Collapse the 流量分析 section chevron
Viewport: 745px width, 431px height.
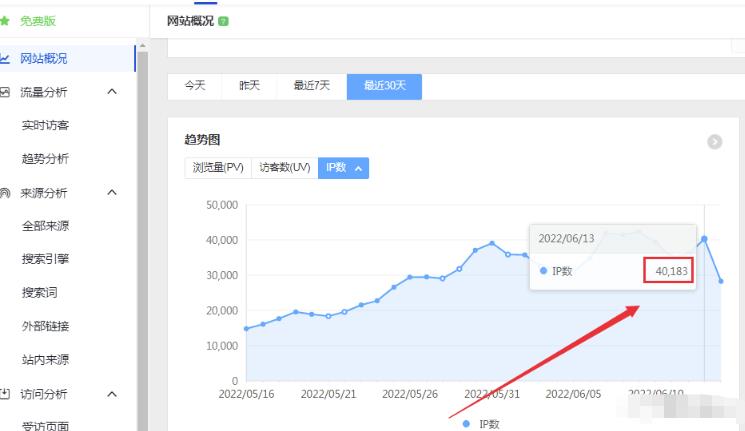[x=112, y=91]
